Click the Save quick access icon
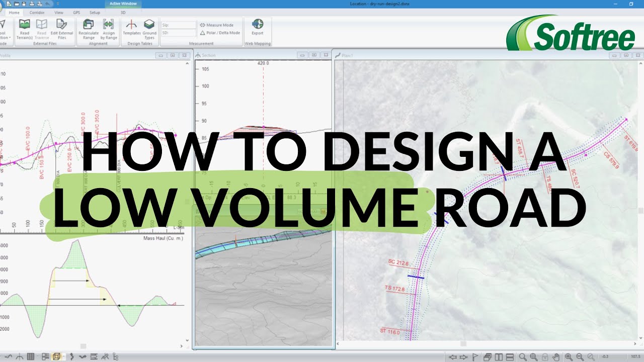 [24, 4]
